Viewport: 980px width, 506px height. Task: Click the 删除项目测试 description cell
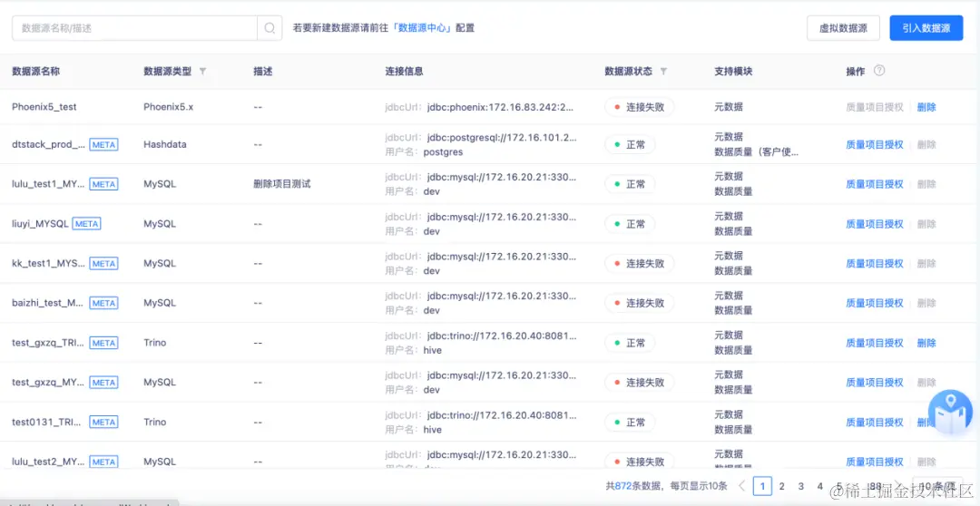click(282, 184)
